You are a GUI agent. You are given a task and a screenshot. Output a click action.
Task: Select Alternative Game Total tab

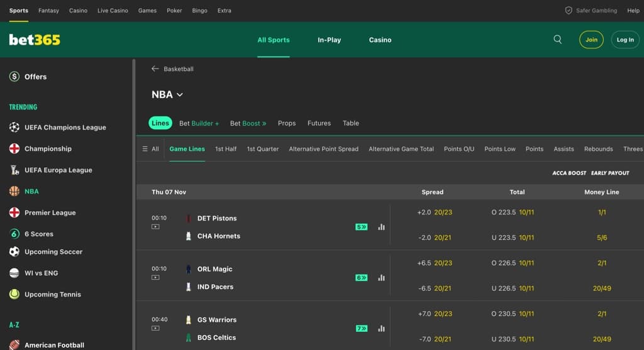click(401, 149)
